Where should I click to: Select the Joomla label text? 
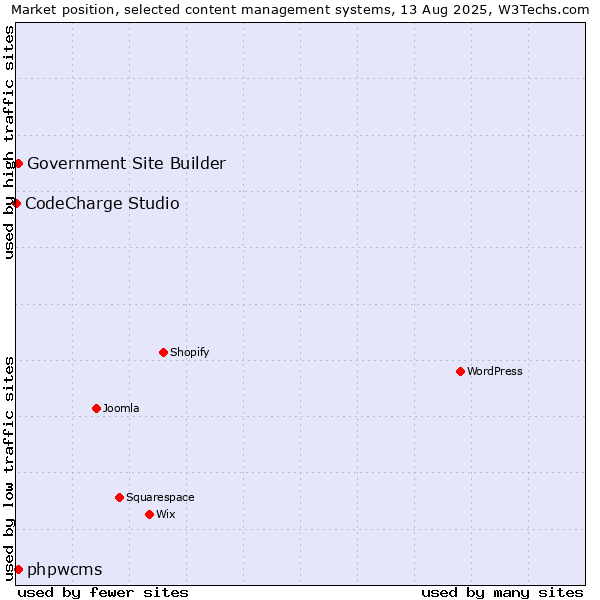click(x=121, y=408)
